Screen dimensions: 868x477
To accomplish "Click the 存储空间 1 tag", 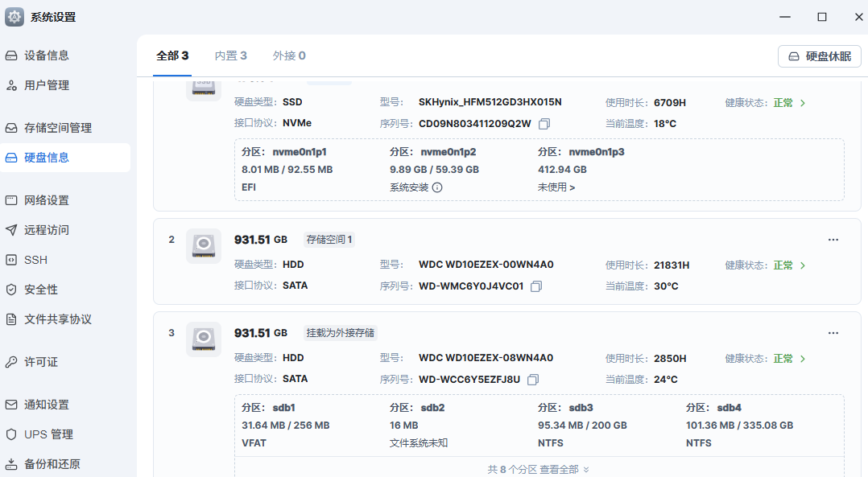I will (x=329, y=240).
